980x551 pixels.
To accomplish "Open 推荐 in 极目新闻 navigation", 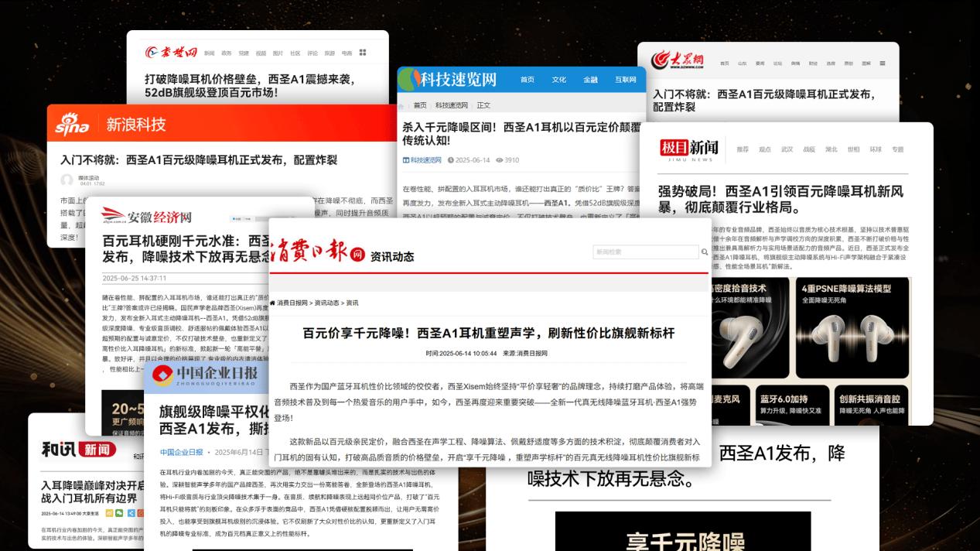I will [x=743, y=149].
